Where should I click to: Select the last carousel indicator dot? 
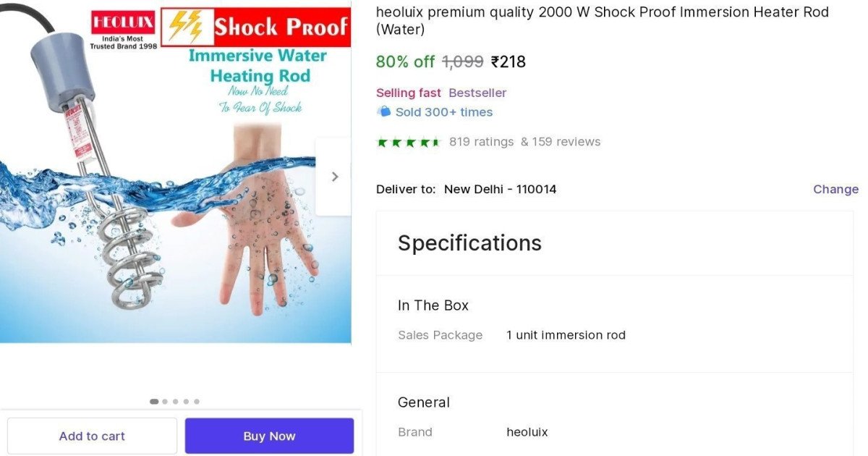[x=197, y=401]
